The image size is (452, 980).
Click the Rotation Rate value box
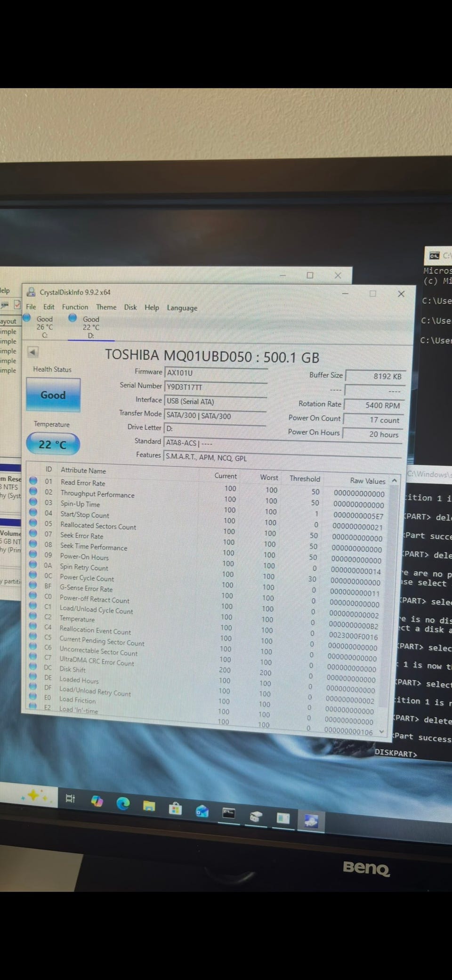click(374, 405)
